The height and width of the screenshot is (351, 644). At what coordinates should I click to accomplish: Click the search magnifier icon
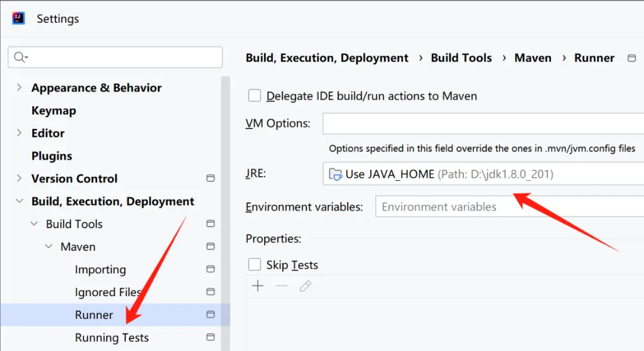20,57
